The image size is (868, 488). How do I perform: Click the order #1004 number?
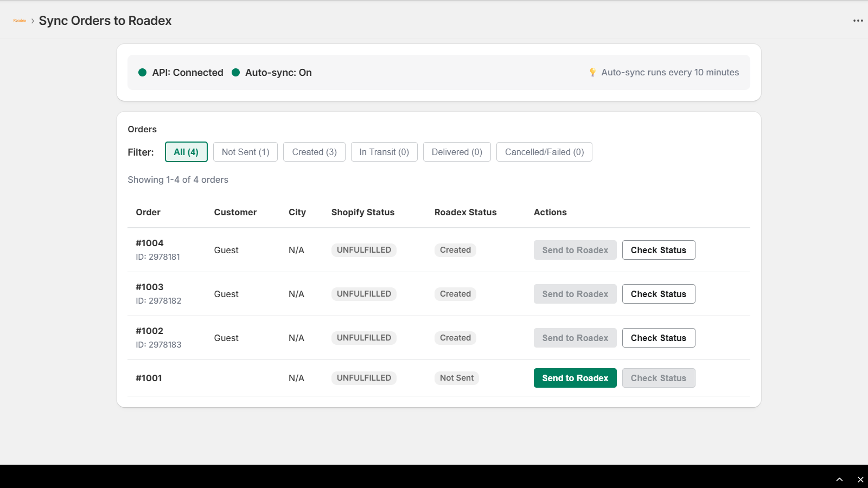click(x=150, y=243)
